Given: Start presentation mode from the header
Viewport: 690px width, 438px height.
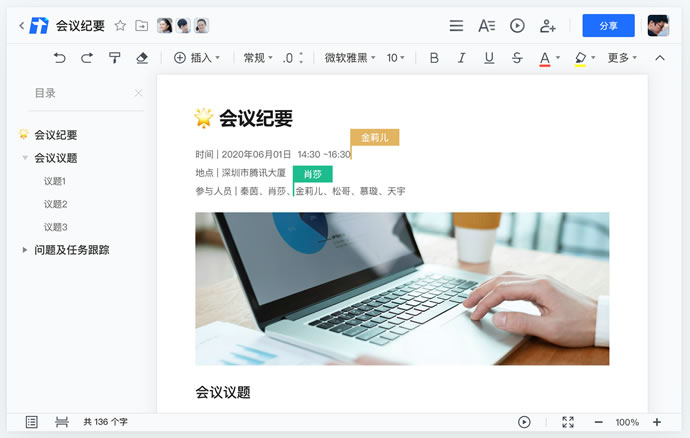Looking at the screenshot, I should pyautogui.click(x=517, y=26).
